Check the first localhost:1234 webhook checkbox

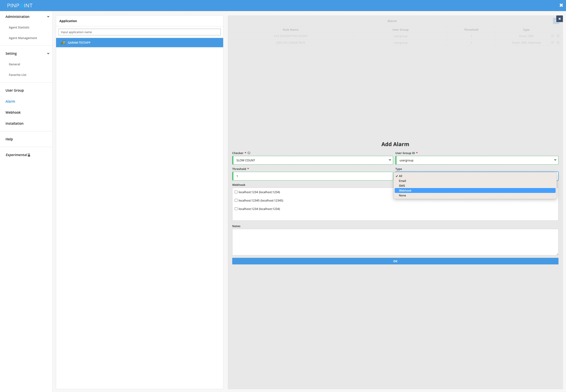click(x=236, y=192)
